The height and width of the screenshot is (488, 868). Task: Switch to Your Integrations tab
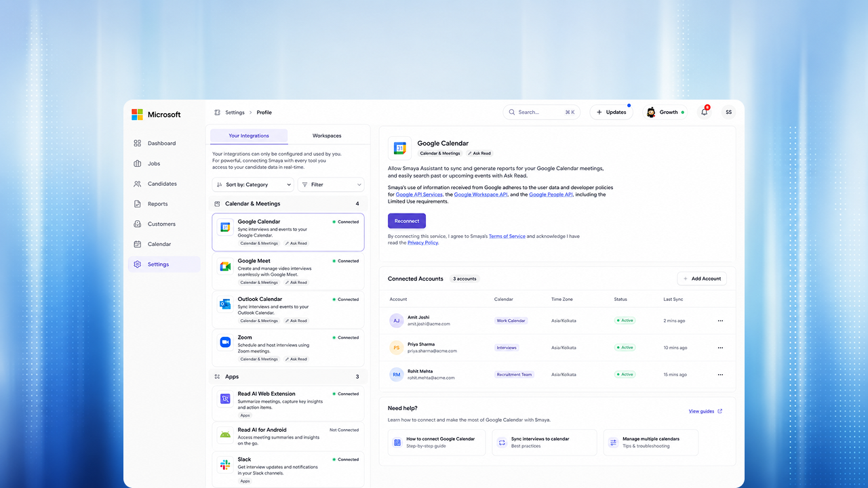click(x=249, y=136)
